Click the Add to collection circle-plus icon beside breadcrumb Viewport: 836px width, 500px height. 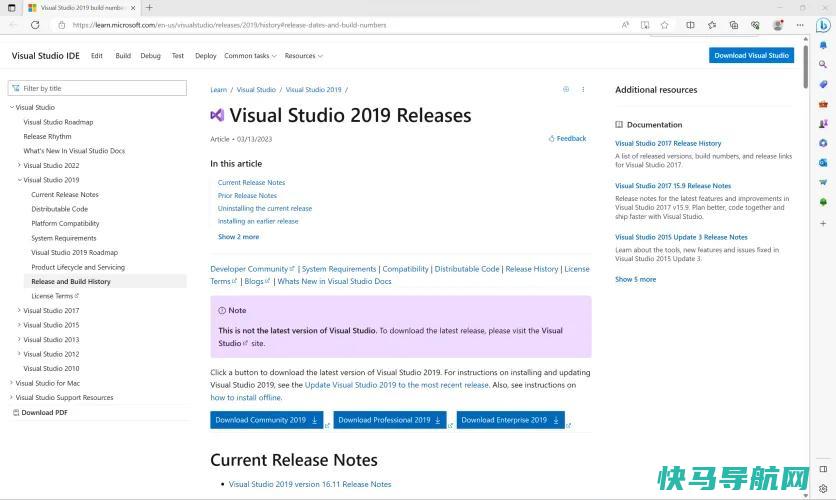(566, 90)
